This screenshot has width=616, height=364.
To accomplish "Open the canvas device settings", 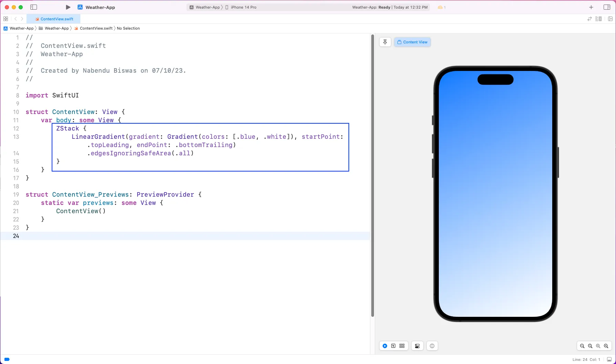I will (417, 346).
